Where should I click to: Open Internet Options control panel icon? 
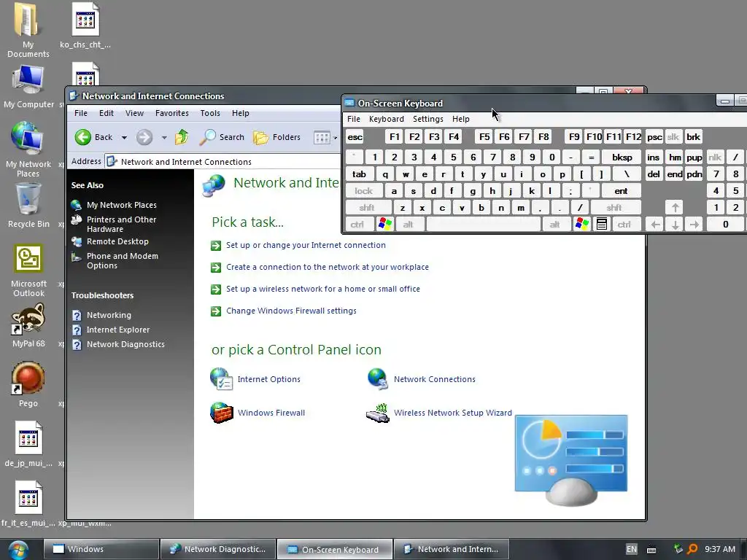(222, 379)
